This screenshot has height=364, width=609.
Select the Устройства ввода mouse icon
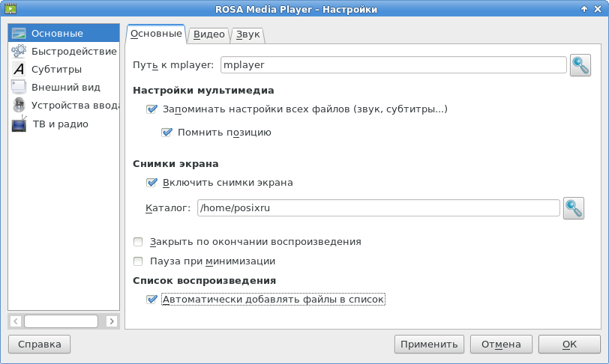tap(19, 105)
